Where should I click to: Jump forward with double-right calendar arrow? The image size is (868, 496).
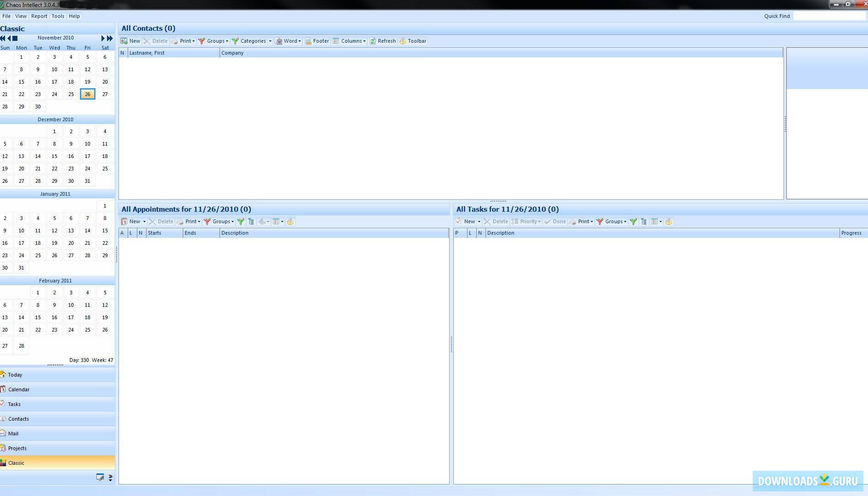[x=110, y=38]
